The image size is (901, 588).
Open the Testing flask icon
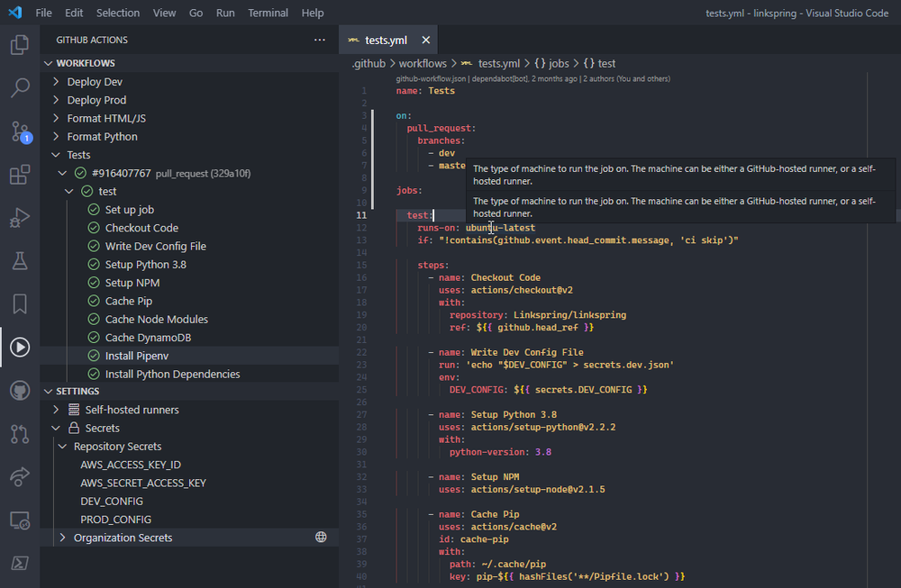click(20, 261)
